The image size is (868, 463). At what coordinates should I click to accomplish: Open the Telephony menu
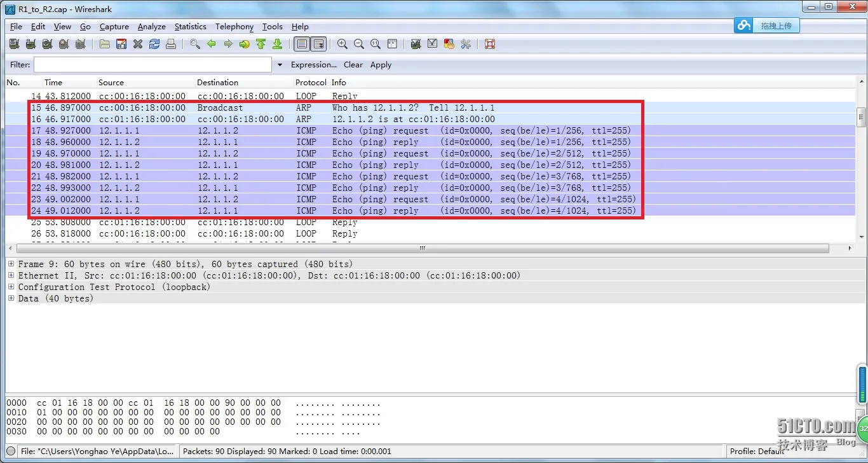coord(234,27)
